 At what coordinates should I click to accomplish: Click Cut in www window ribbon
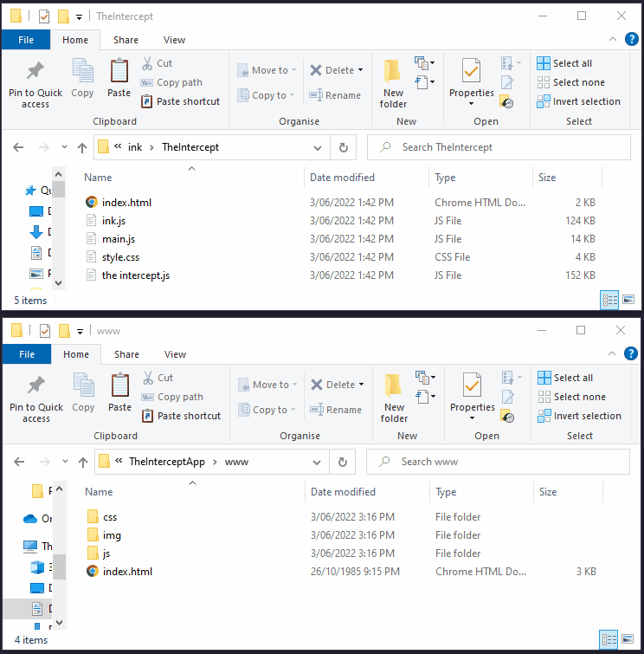point(158,378)
